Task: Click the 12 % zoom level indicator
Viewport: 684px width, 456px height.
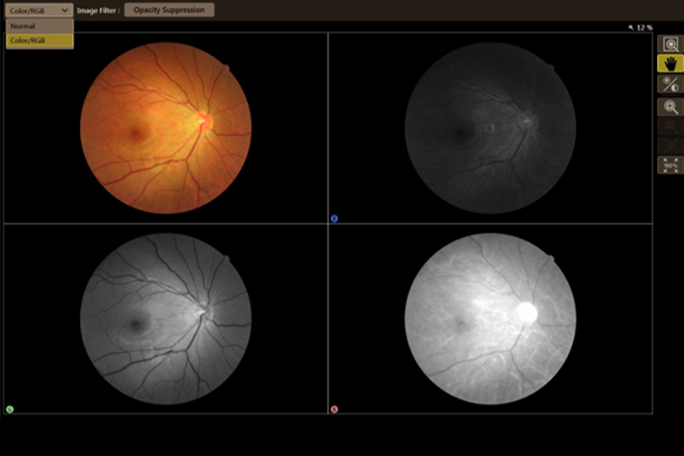Action: pyautogui.click(x=644, y=27)
